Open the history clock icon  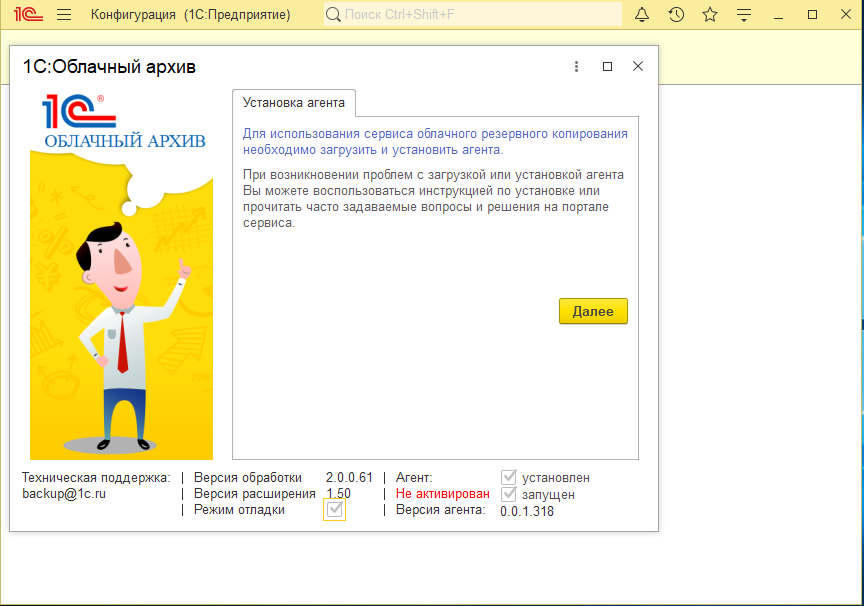point(676,14)
